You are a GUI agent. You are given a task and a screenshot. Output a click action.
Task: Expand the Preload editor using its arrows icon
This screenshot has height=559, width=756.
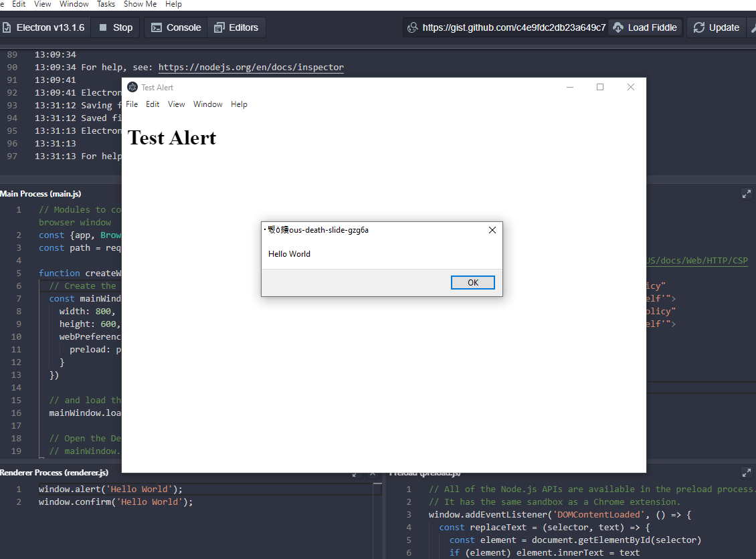[746, 473]
